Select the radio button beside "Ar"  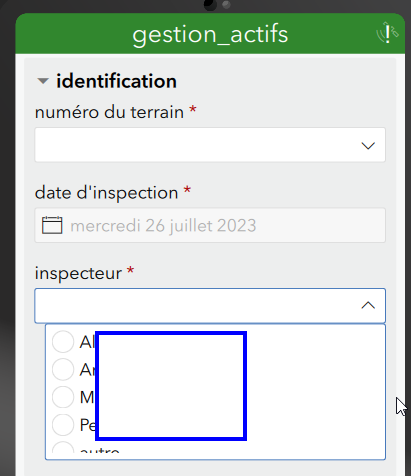point(63,369)
